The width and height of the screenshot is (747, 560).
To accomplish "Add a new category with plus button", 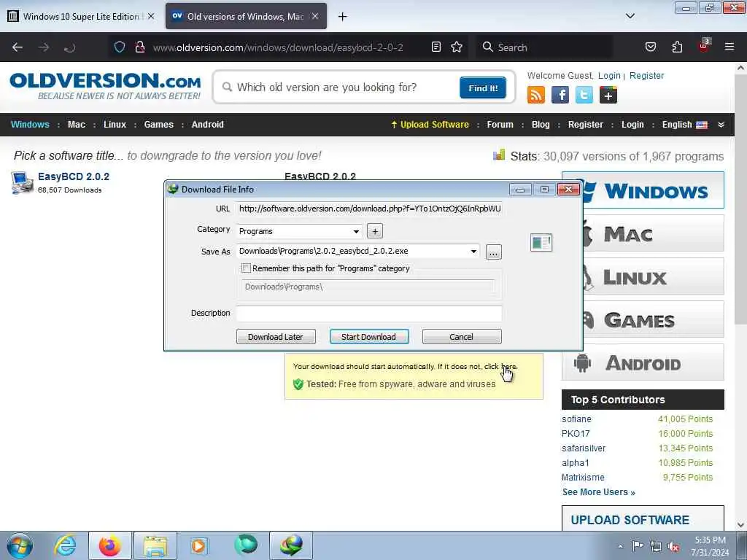I will pyautogui.click(x=375, y=231).
